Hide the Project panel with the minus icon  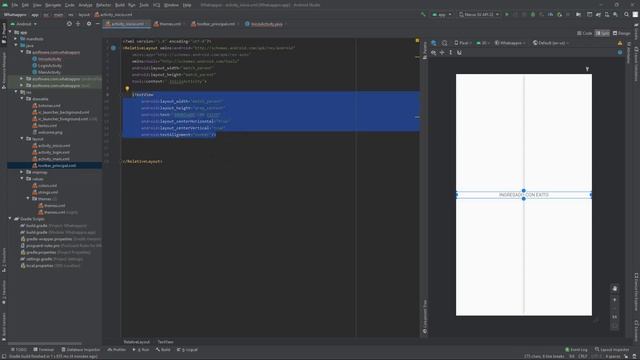tap(98, 24)
